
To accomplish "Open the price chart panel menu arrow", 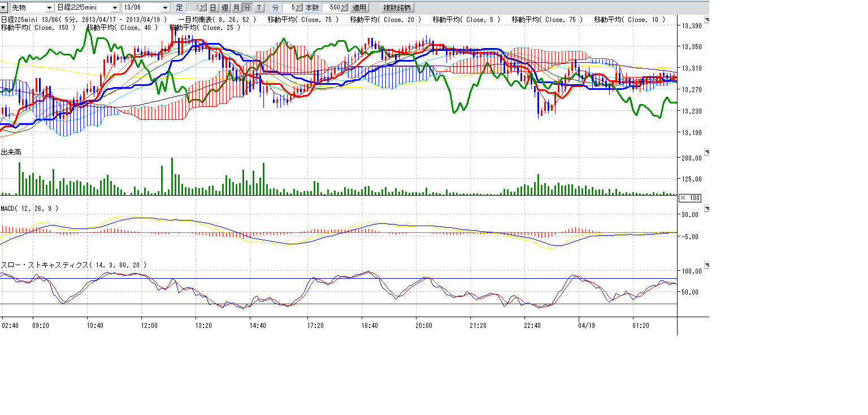I will pos(706,20).
